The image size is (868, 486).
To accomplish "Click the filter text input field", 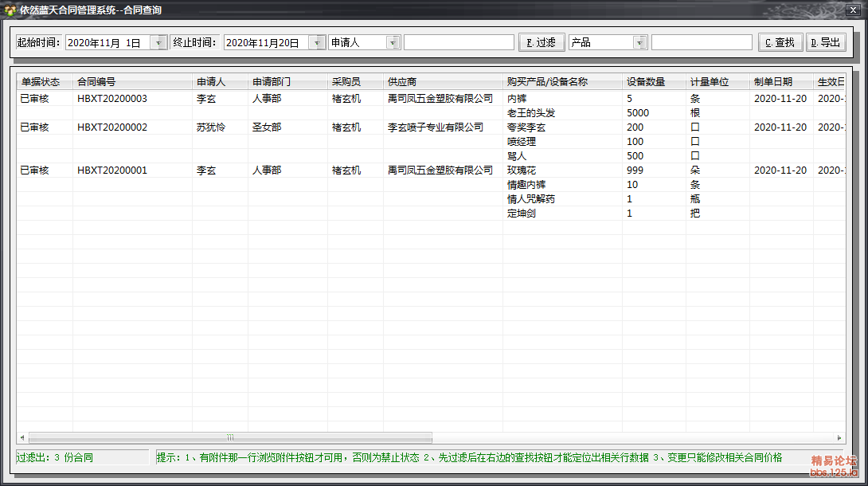I will coord(459,43).
